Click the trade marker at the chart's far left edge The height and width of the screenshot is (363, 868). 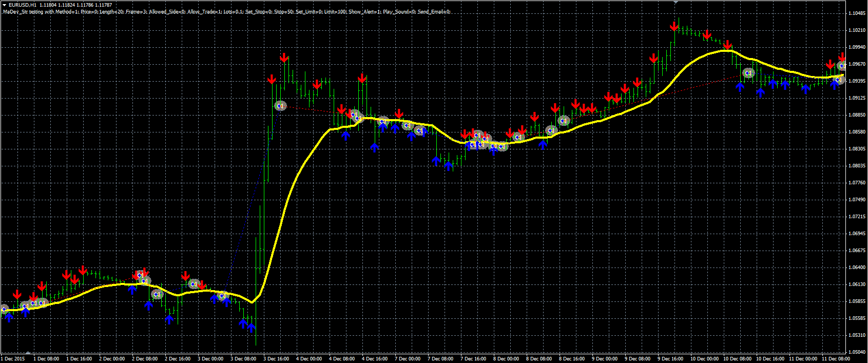[3, 309]
